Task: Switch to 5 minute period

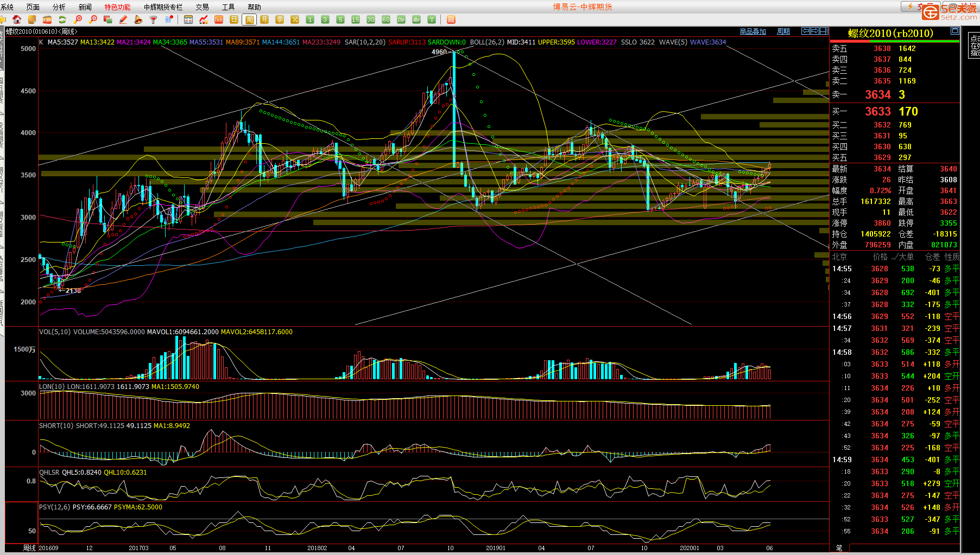Action: (x=340, y=20)
